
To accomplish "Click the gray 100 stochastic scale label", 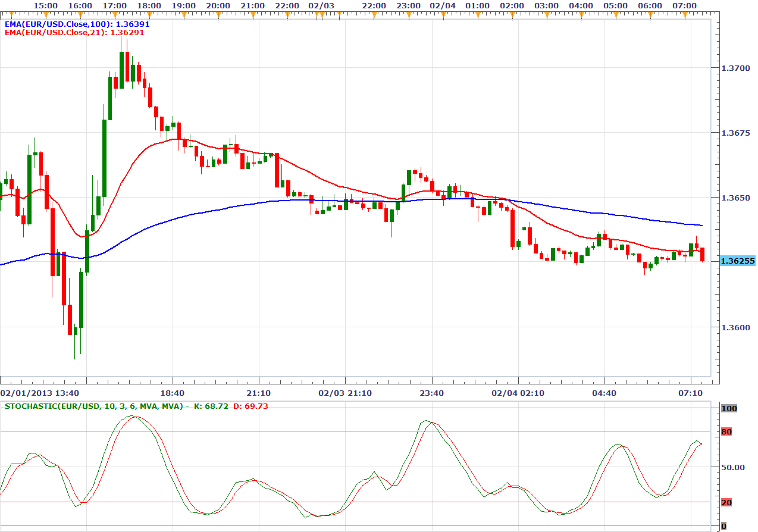I will (728, 408).
